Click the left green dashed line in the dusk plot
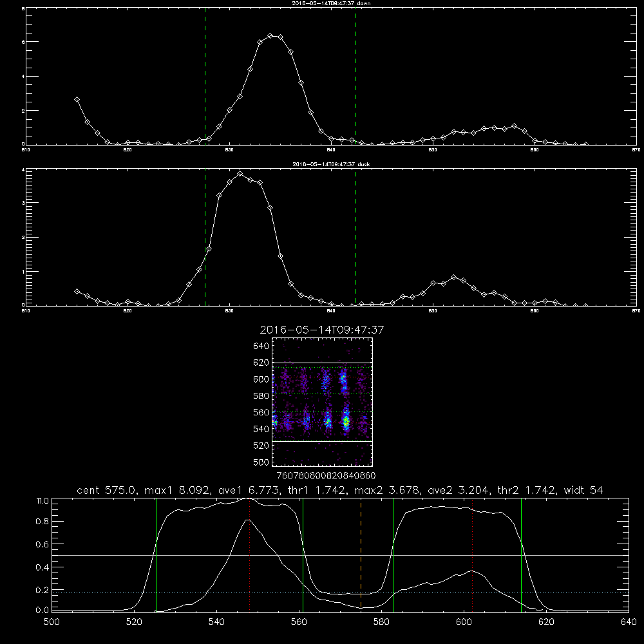The image size is (644, 644). point(205,238)
